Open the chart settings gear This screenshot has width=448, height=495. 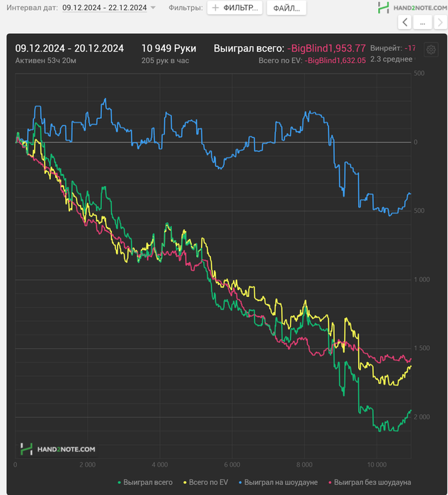pos(431,49)
